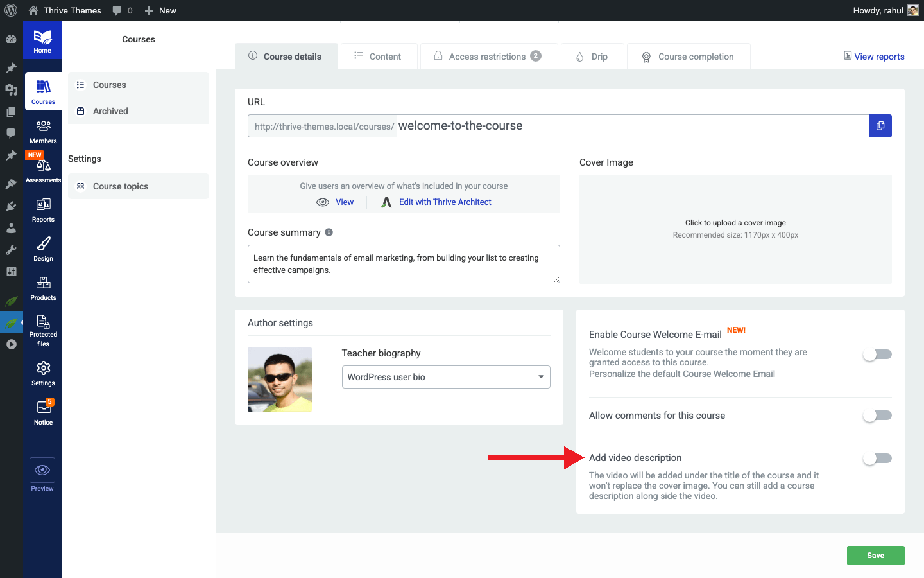
Task: Open the Products section
Action: 43,288
